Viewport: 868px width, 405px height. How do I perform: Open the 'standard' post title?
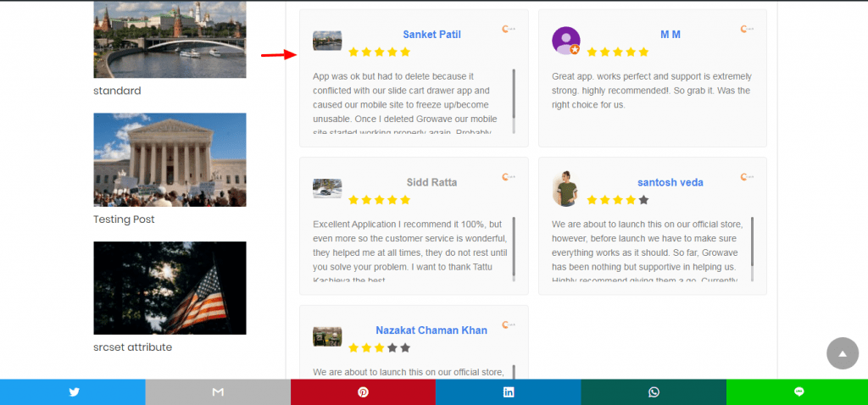pos(117,91)
